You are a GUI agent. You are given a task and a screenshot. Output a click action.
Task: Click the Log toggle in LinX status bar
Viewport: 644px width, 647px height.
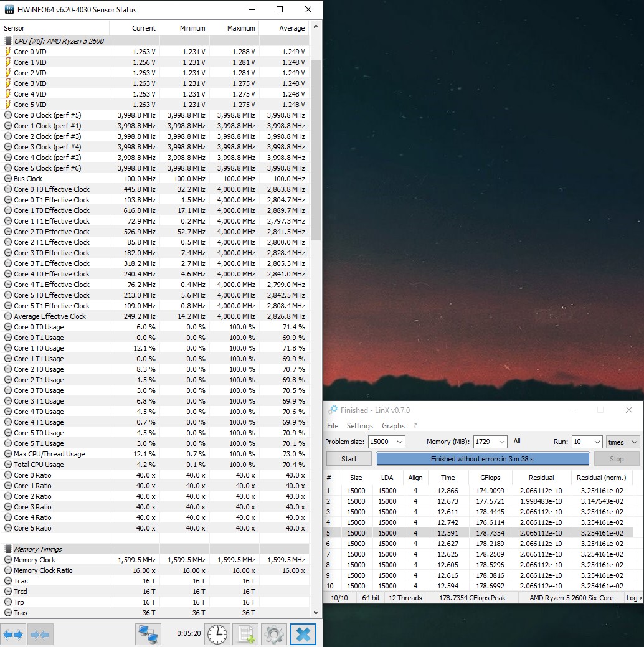(x=633, y=597)
